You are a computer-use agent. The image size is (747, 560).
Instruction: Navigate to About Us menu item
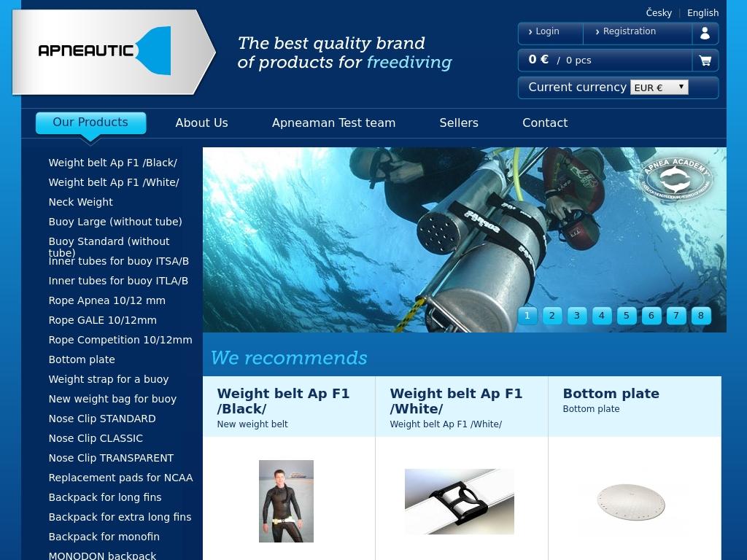201,123
